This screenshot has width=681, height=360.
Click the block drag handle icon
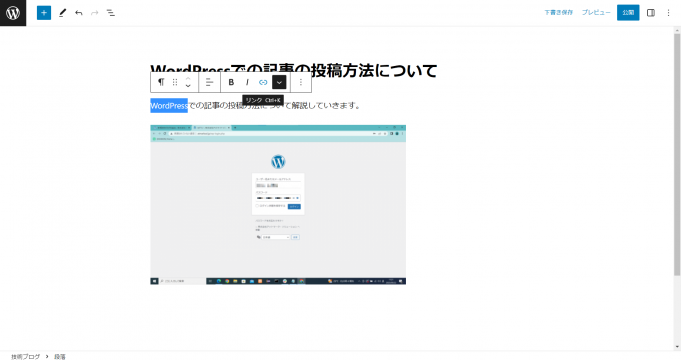click(x=175, y=82)
